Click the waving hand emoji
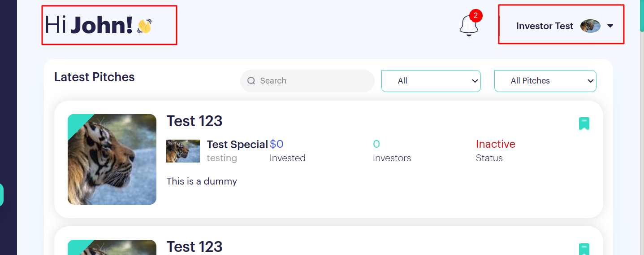Viewport: 644px width, 255px height. coord(144,26)
